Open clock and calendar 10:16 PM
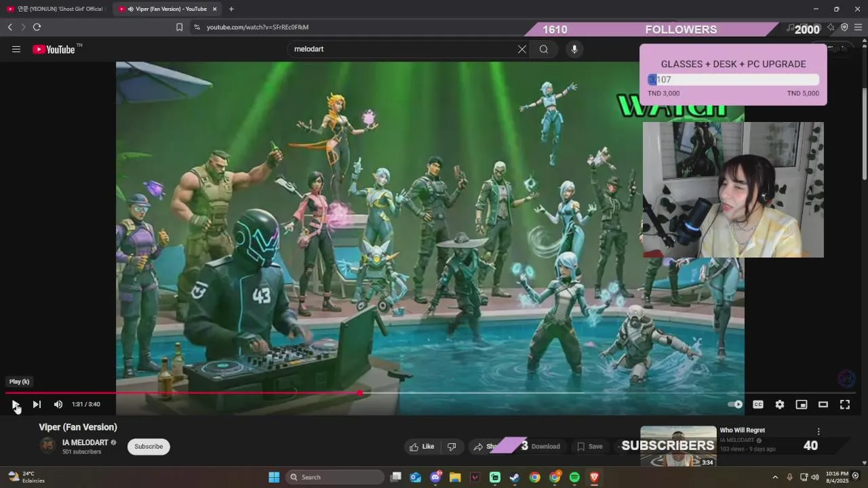868x488 pixels. pyautogui.click(x=837, y=477)
